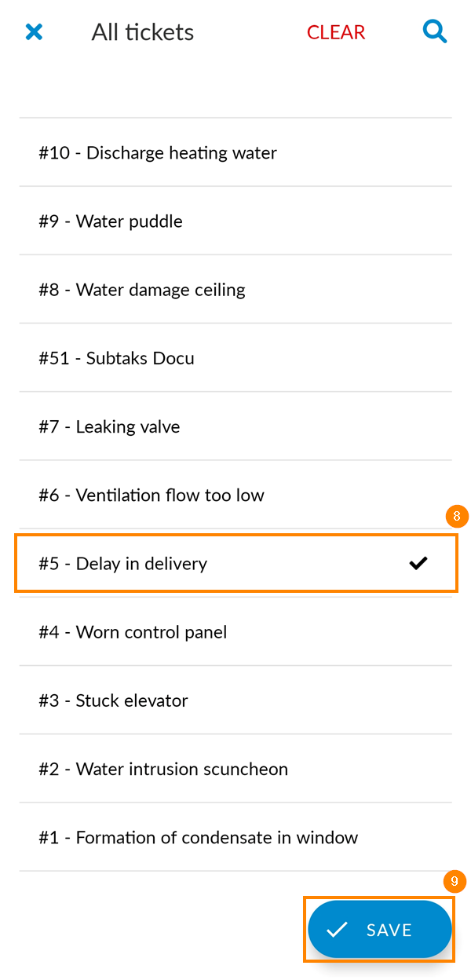The width and height of the screenshot is (471, 980).
Task: Select ticket #7 Leaking valve
Action: pos(235,426)
